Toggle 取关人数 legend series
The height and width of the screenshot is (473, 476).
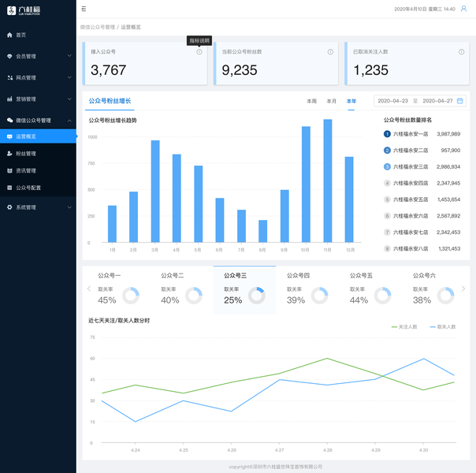click(443, 326)
